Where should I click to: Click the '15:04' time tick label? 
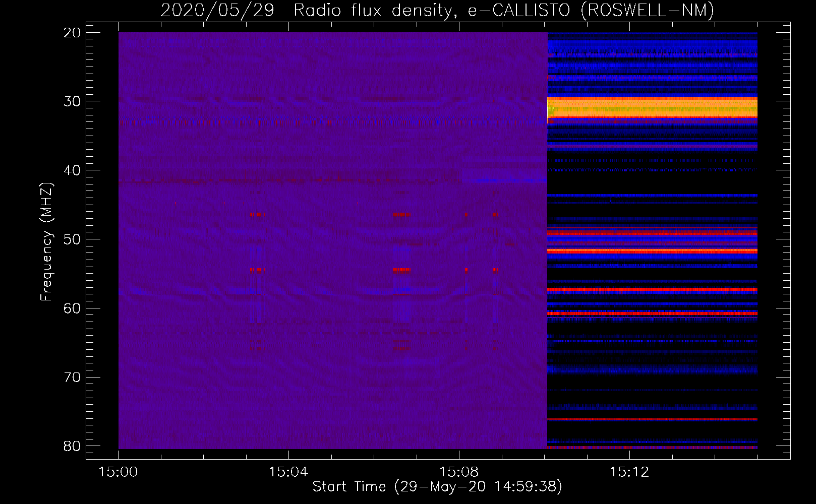288,472
